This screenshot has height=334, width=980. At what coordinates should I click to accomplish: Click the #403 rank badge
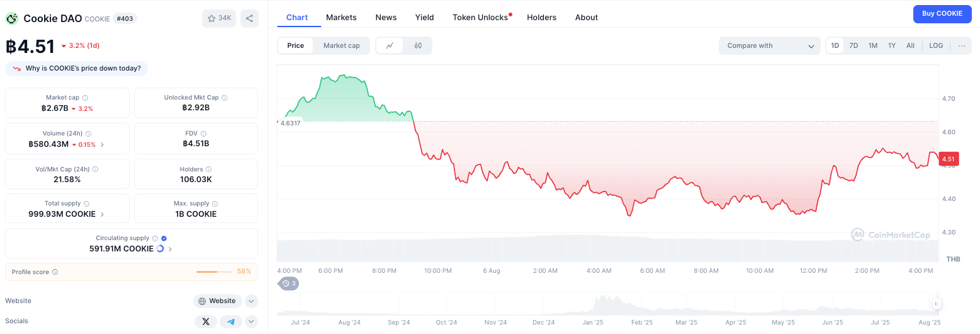click(125, 19)
